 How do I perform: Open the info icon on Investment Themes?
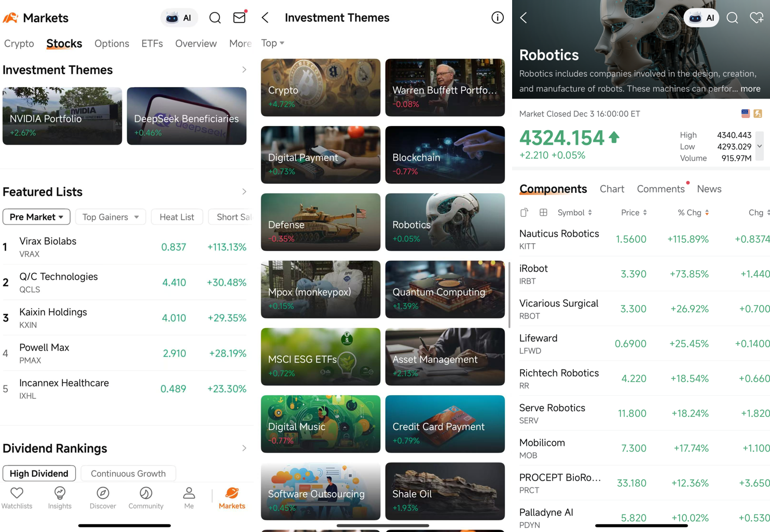point(497,18)
